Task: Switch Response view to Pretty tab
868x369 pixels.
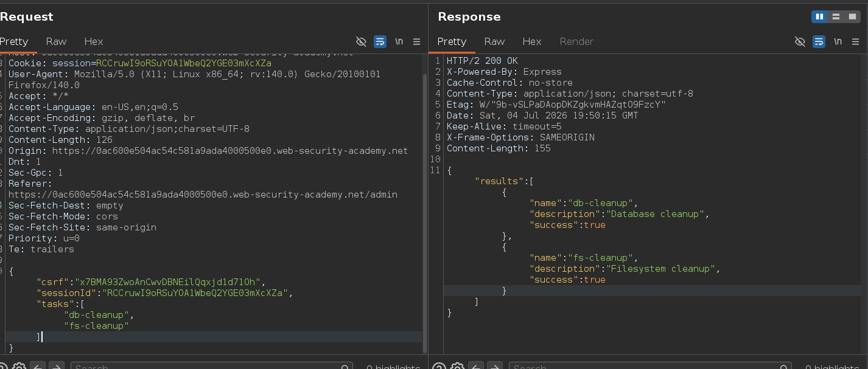Action: [452, 41]
